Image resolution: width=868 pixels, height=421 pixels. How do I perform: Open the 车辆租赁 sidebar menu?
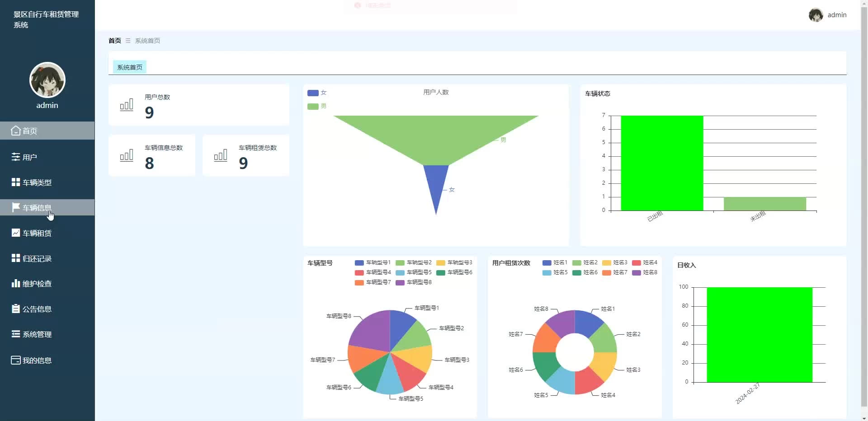click(x=47, y=233)
